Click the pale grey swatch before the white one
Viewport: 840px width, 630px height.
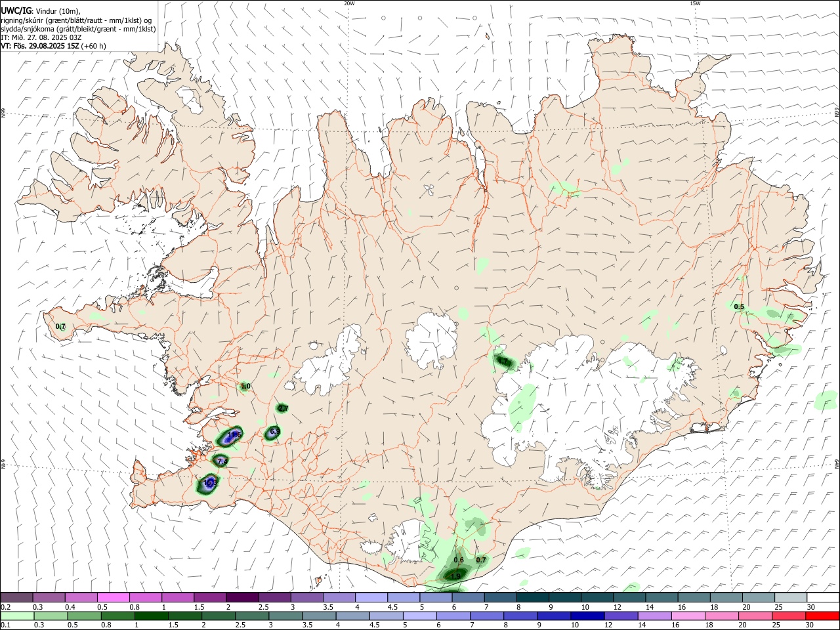pyautogui.click(x=791, y=597)
